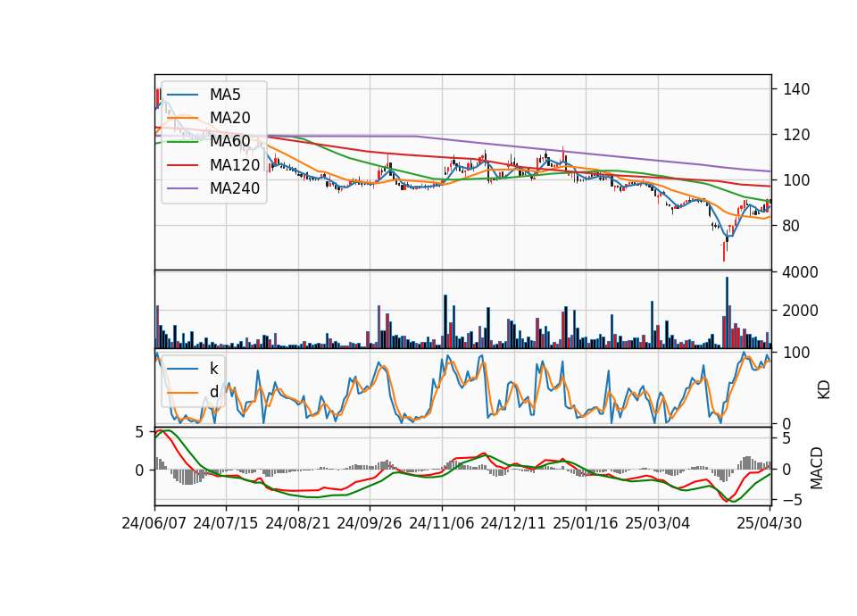Click the k legend label in KD panel
The image size is (857, 616).
point(213,369)
